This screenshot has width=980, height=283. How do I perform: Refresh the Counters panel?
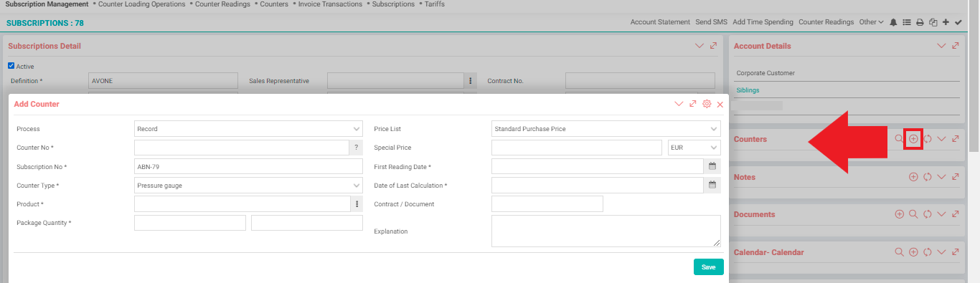pos(927,138)
